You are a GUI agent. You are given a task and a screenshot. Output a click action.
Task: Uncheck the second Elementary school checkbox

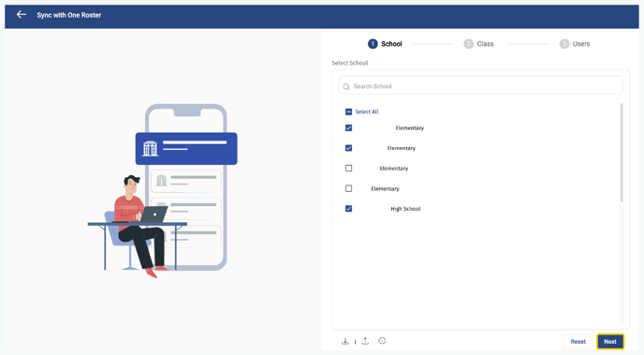click(349, 148)
